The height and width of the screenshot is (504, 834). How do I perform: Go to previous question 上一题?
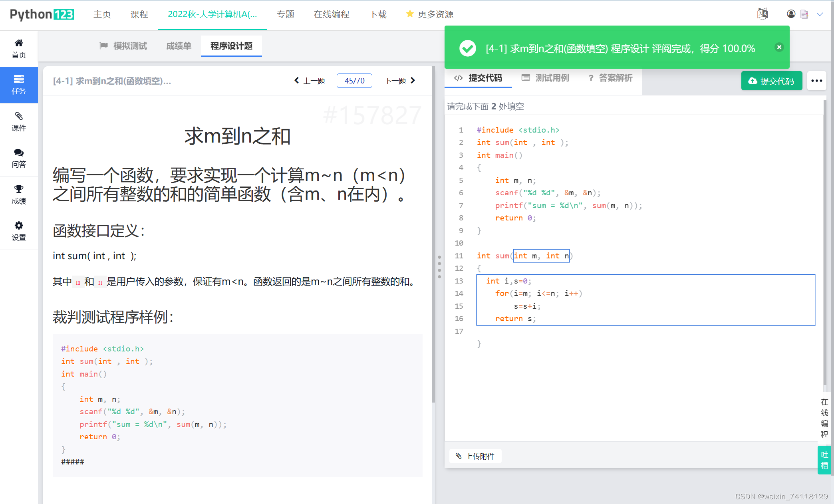[310, 81]
